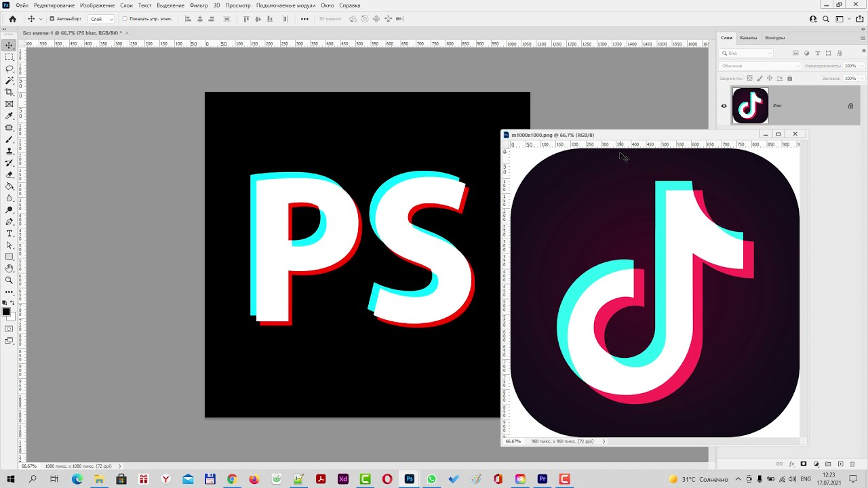Open the Вид layer filter dropdown
The height and width of the screenshot is (488, 868).
pyautogui.click(x=747, y=53)
